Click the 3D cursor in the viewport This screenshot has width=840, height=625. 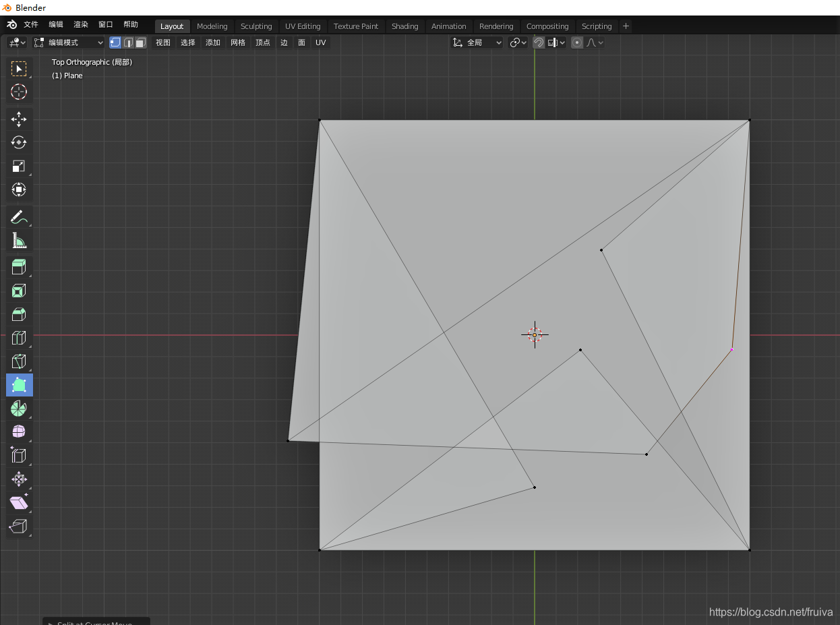[x=535, y=334]
